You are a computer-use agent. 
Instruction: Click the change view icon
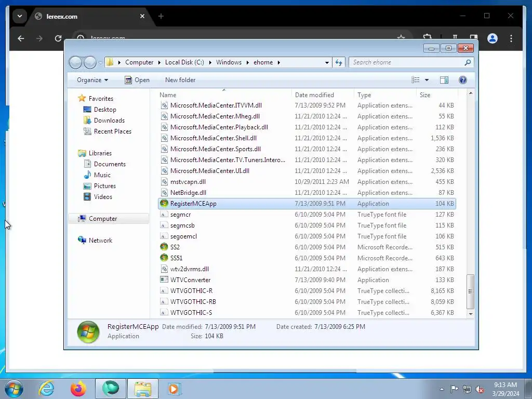tap(415, 80)
